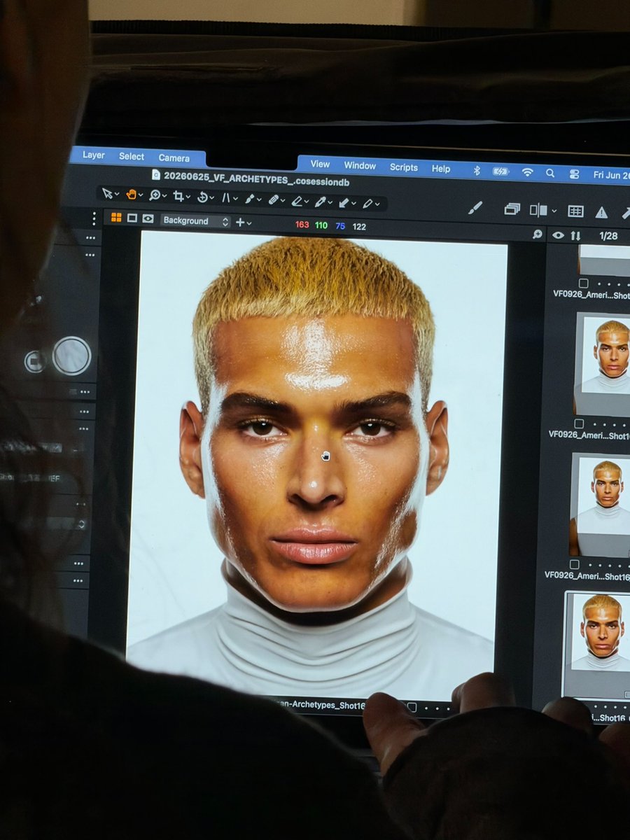This screenshot has width=630, height=840.
Task: Click the macOS battery status icon
Action: coord(500,171)
